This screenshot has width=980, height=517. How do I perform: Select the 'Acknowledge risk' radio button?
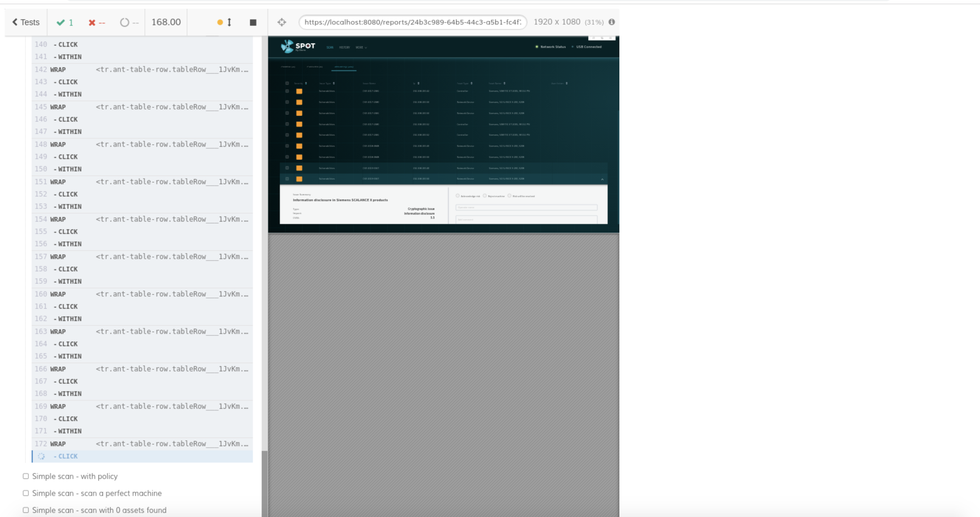pos(458,195)
